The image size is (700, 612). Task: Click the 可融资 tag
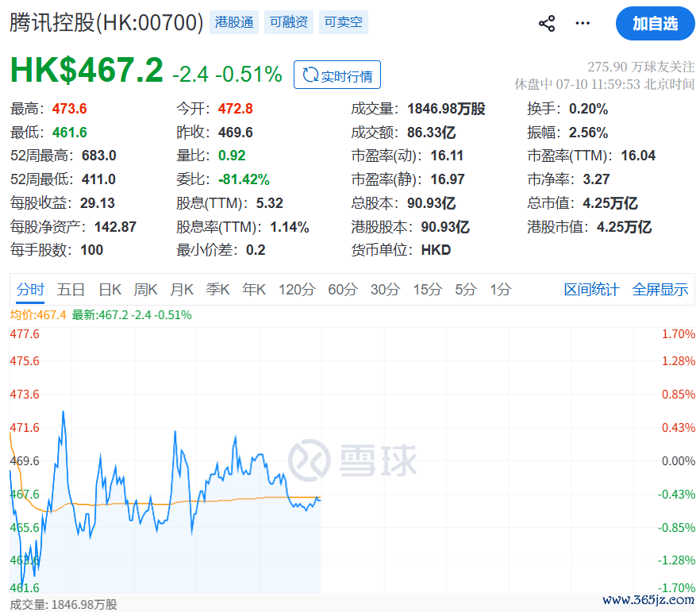(289, 22)
